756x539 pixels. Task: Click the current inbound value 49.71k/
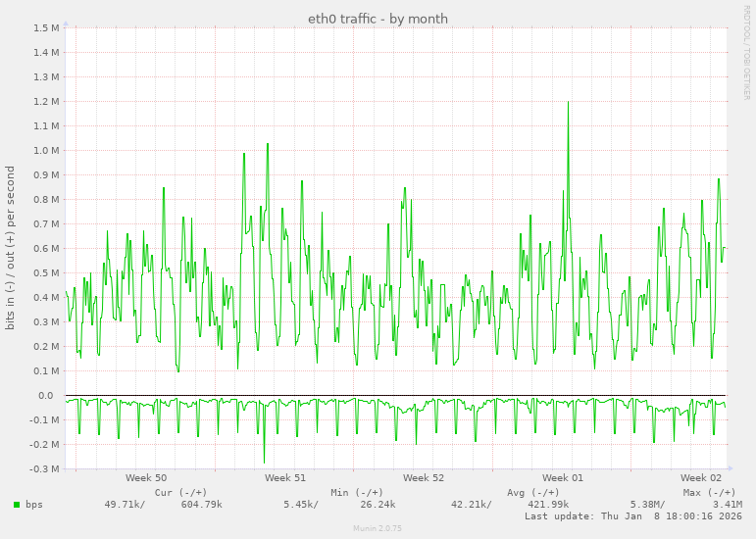coord(125,505)
